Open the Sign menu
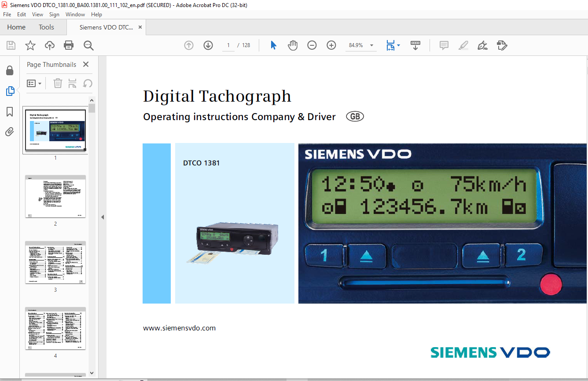 click(54, 15)
